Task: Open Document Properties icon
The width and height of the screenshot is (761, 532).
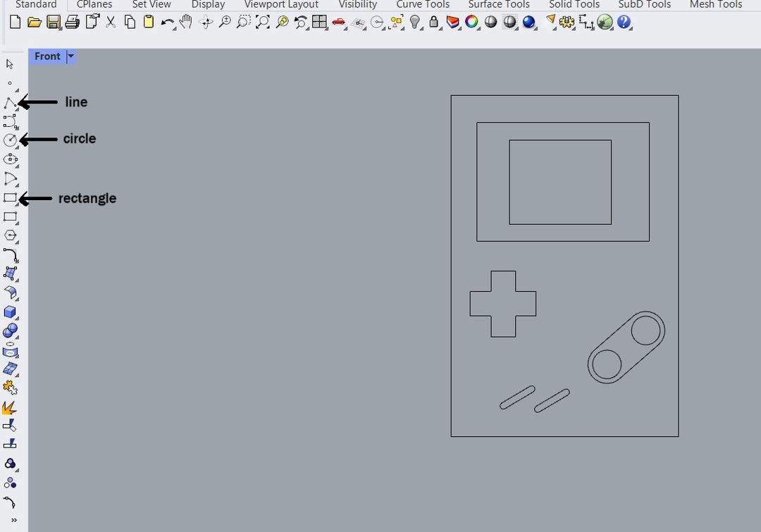Action: tap(92, 22)
